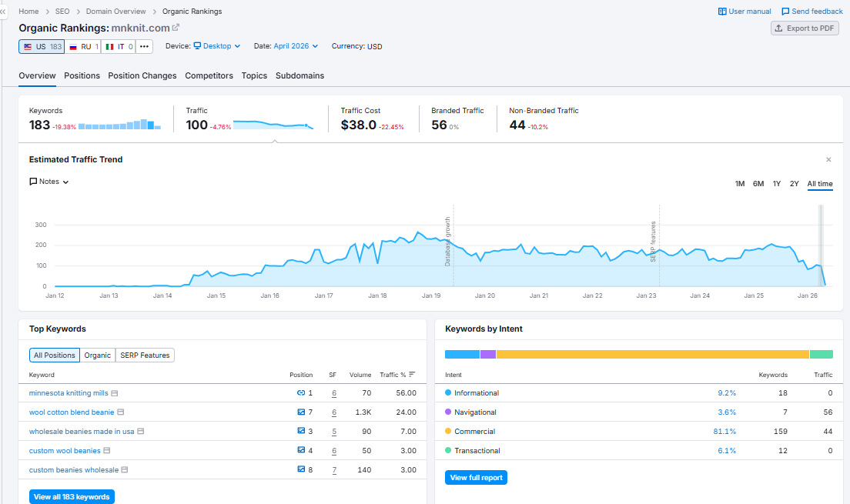Click View all 183 keywords button
Image resolution: width=850 pixels, height=504 pixels.
point(72,497)
